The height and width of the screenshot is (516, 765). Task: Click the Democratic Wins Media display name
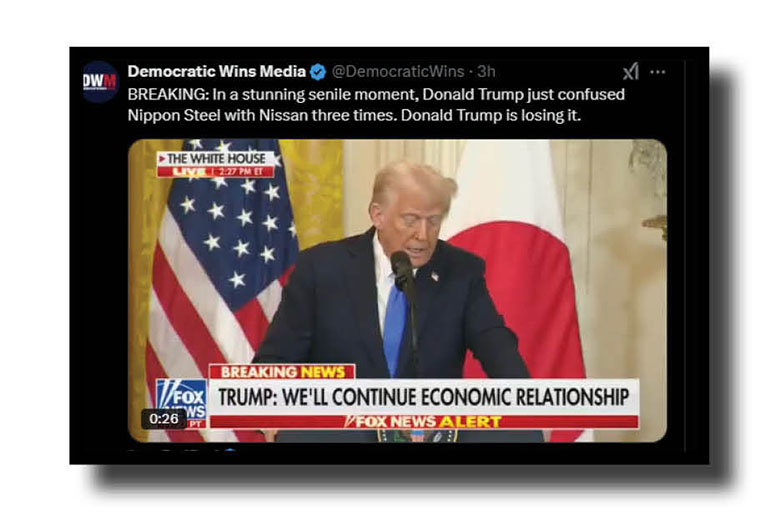tap(217, 72)
